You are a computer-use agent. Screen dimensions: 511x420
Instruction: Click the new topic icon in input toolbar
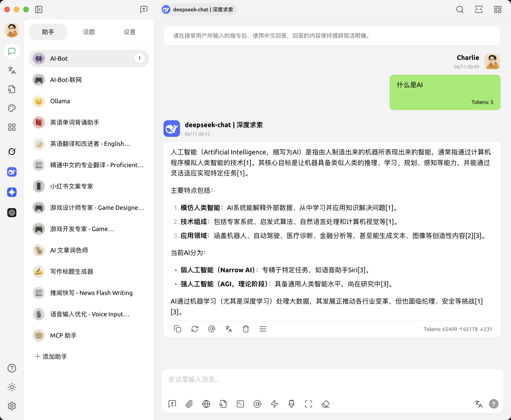[x=172, y=404]
